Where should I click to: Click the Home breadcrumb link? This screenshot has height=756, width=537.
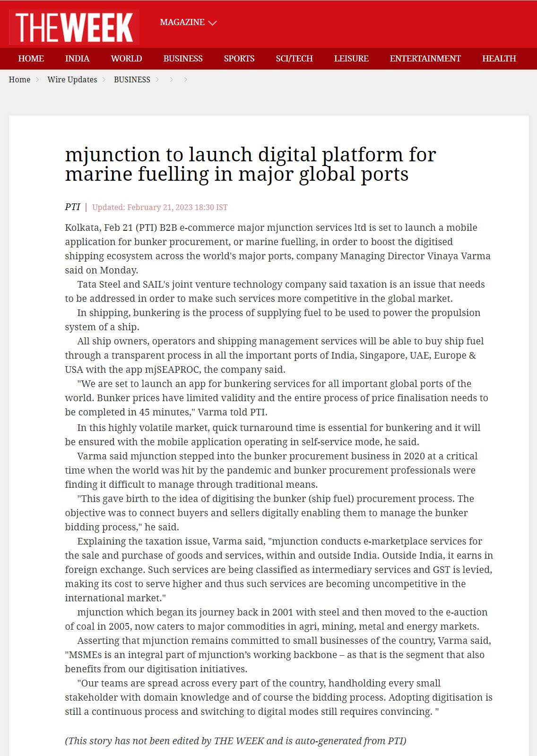(x=19, y=79)
